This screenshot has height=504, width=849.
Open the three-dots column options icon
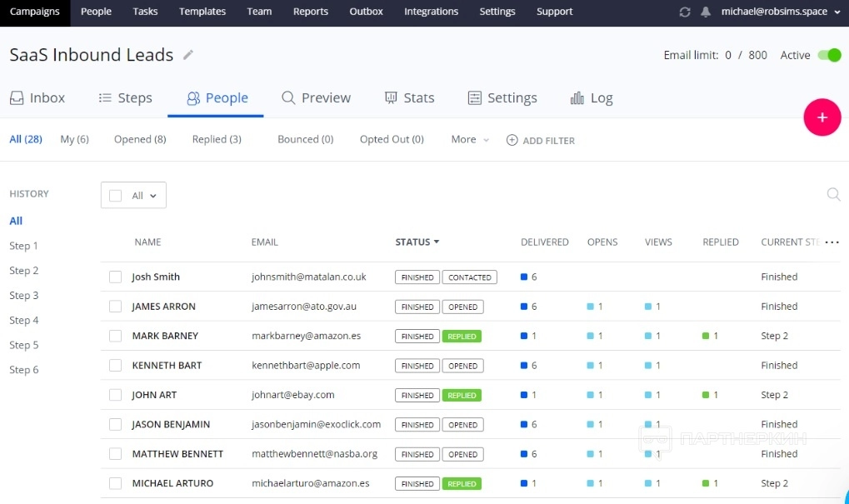pos(832,242)
